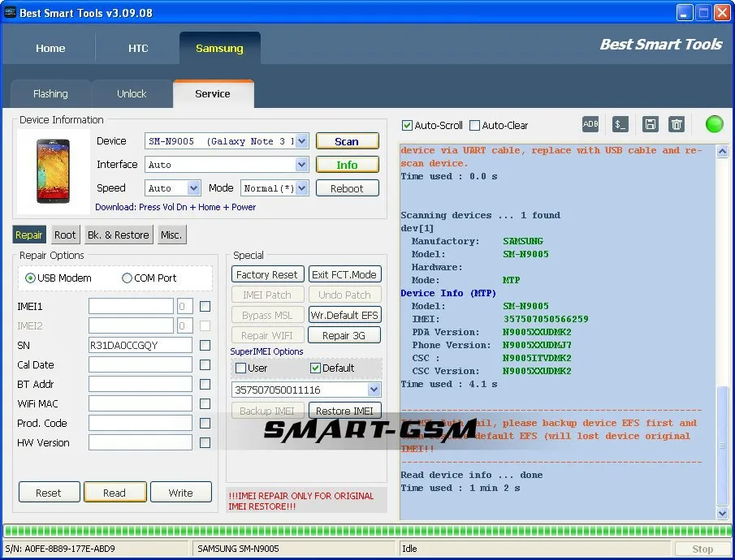
Task: Click into the BT Addr input field
Action: tap(141, 384)
